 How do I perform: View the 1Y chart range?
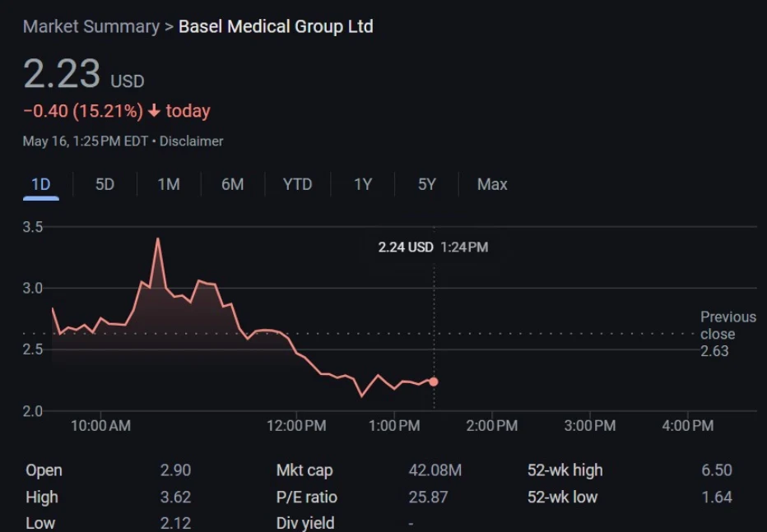tap(363, 185)
